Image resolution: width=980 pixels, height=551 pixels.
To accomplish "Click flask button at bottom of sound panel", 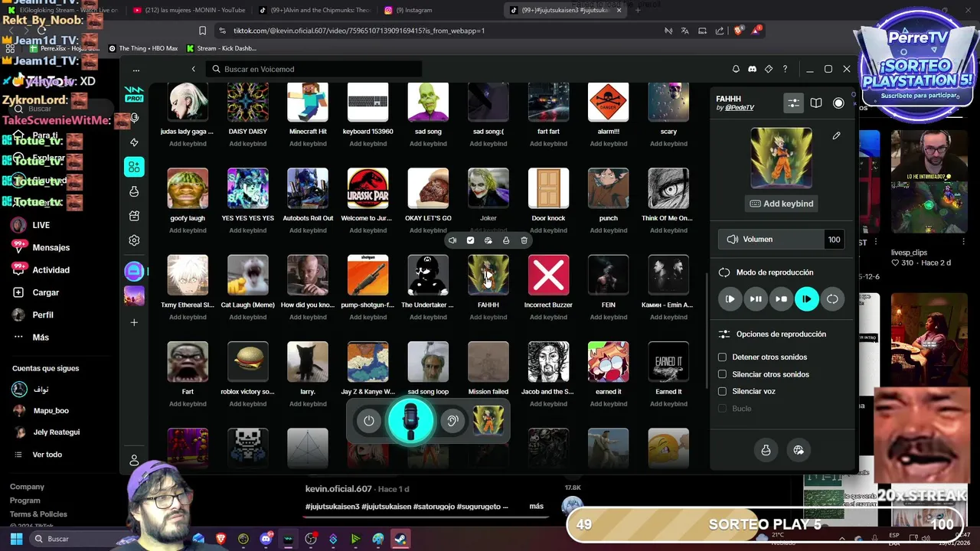I will pyautogui.click(x=766, y=450).
